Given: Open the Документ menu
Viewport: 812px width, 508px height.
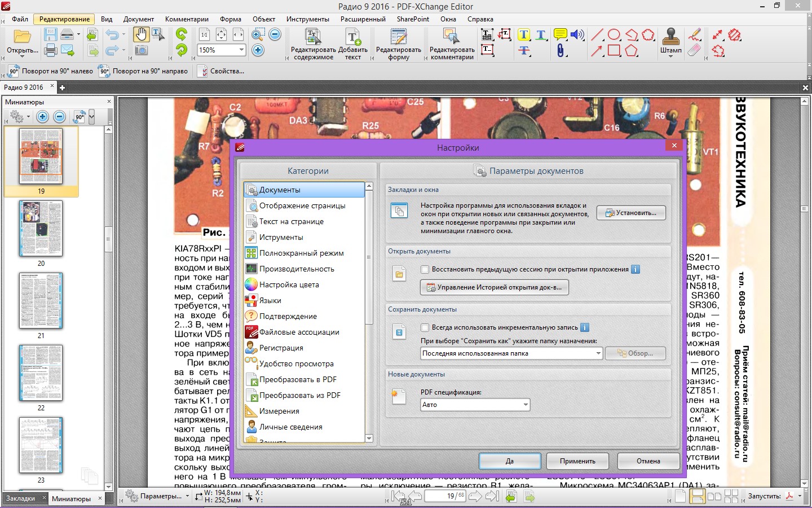Looking at the screenshot, I should [139, 19].
